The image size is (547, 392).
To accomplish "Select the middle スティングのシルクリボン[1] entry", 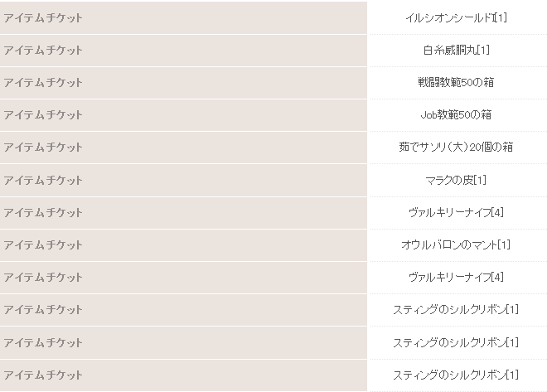I will tap(456, 342).
